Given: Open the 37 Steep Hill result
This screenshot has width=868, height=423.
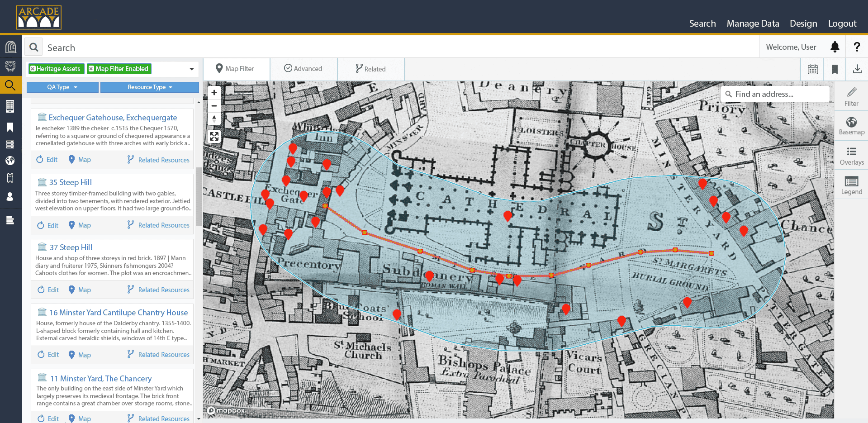Looking at the screenshot, I should [71, 247].
